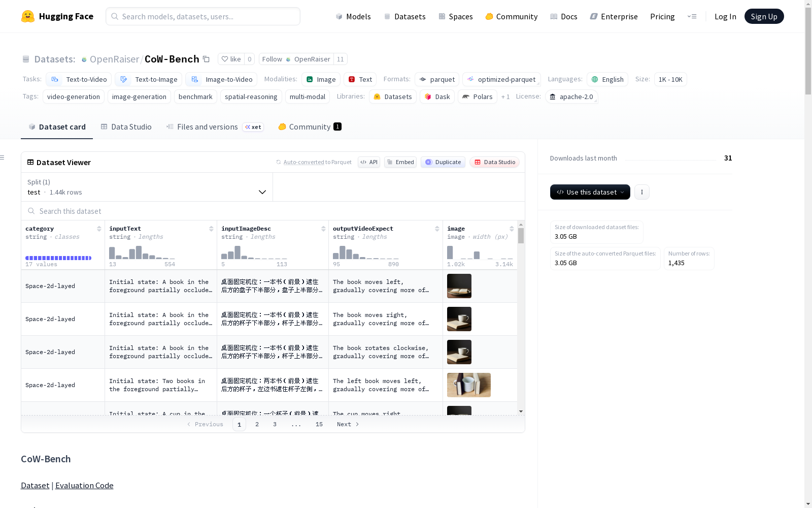Open the Enterprise page
This screenshot has height=508, width=812.
click(x=614, y=16)
